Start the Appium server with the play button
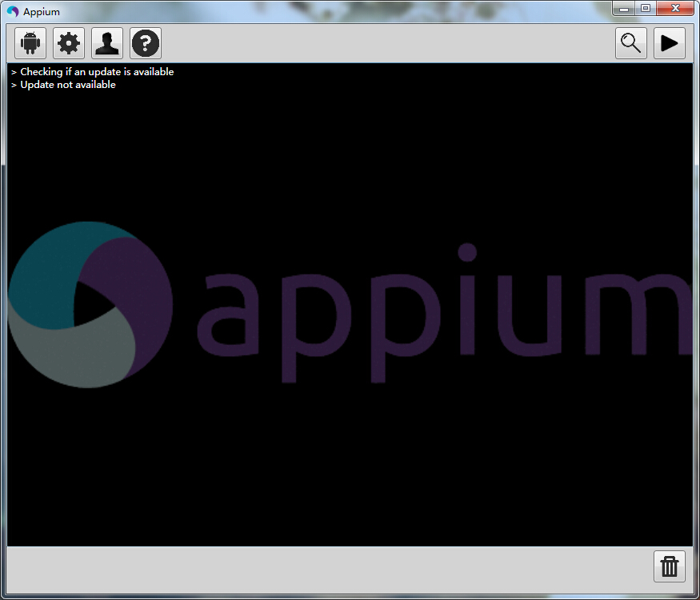Viewport: 700px width, 600px height. pyautogui.click(x=669, y=43)
